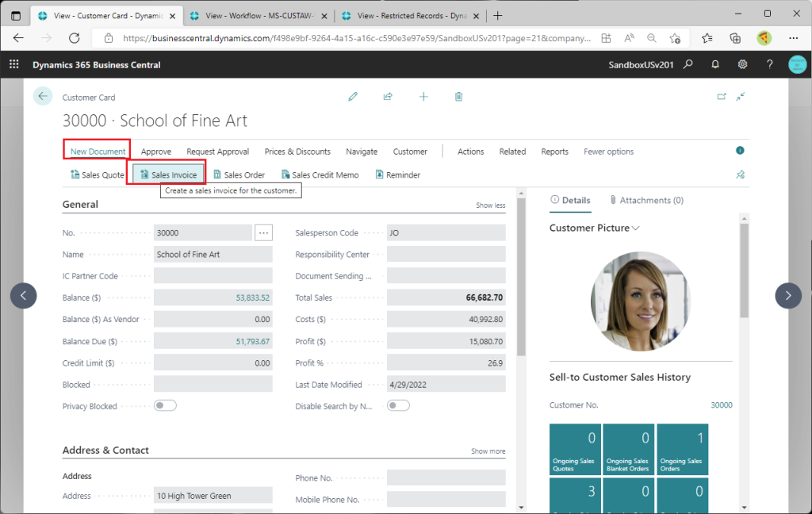The image size is (812, 514).
Task: Create a Sales Invoice
Action: coord(169,175)
